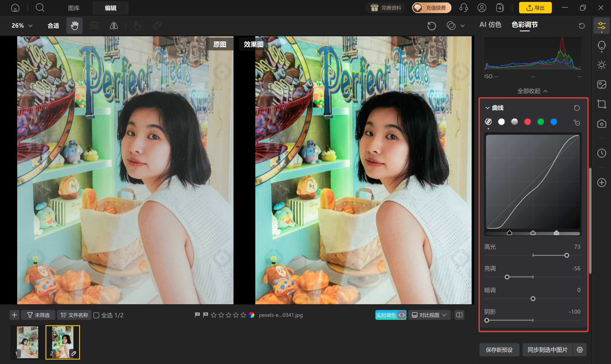Tick the 全选 select all checkbox
Screen dimensions: 611x364
point(96,315)
